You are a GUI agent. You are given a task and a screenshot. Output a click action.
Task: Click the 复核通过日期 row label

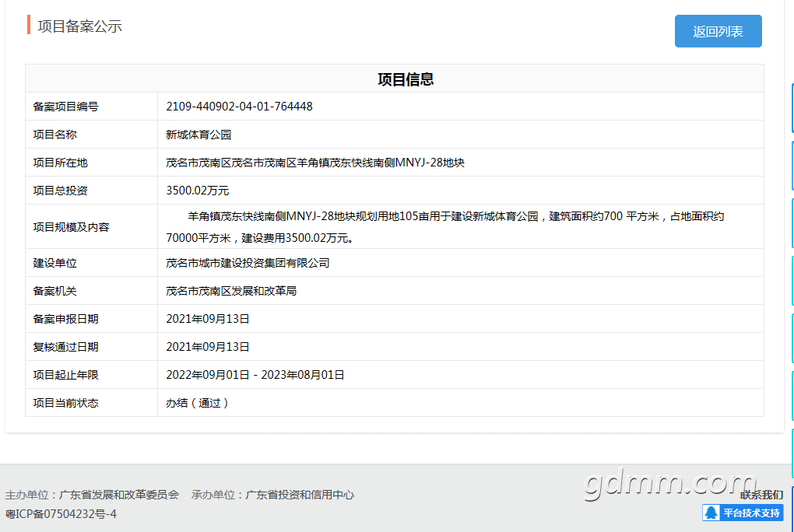[66, 347]
